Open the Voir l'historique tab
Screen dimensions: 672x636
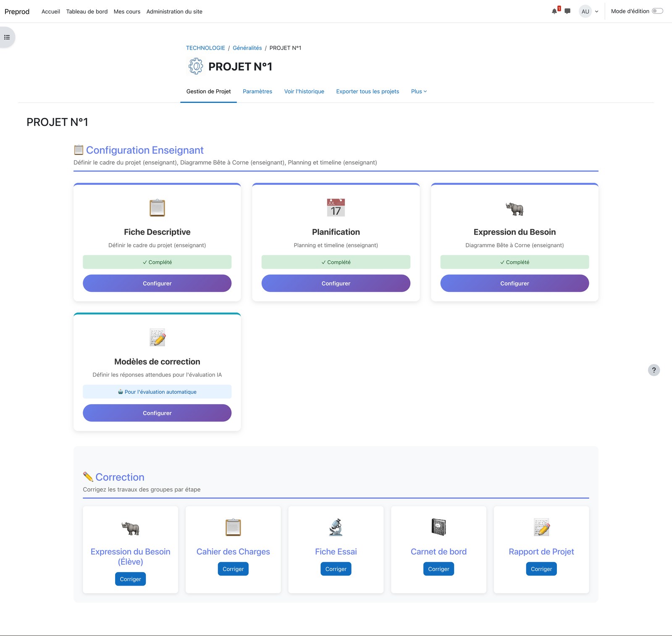pos(304,92)
